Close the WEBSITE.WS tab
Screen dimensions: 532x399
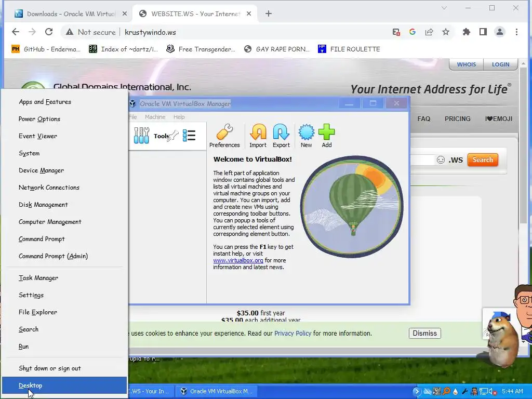[x=249, y=14]
